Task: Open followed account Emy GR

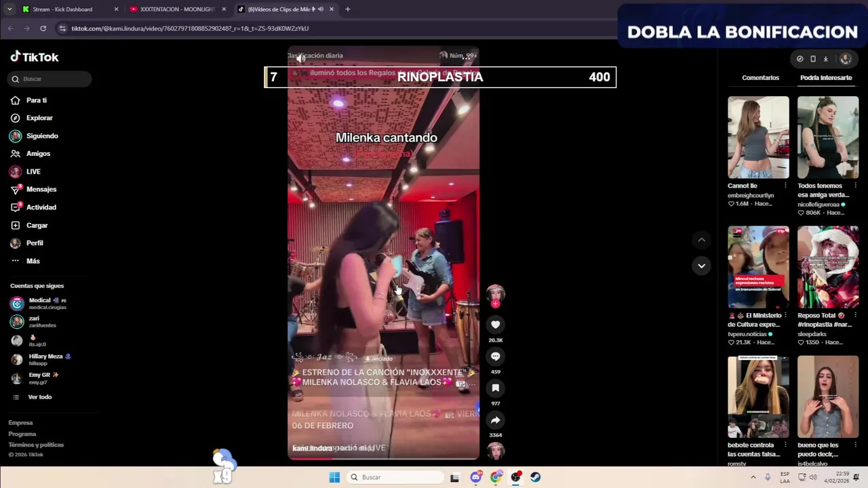Action: 43,378
